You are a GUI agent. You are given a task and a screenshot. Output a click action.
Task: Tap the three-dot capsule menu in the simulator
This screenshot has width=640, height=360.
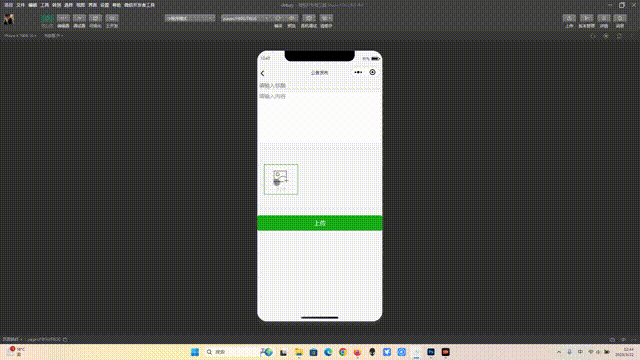tap(358, 72)
